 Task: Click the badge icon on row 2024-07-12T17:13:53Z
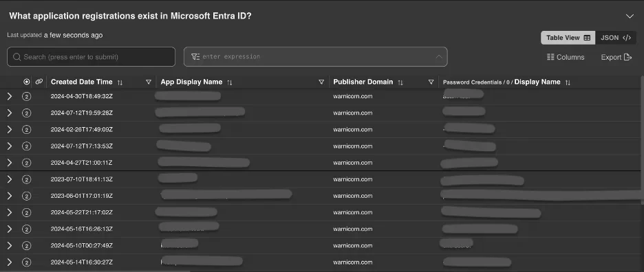point(27,146)
